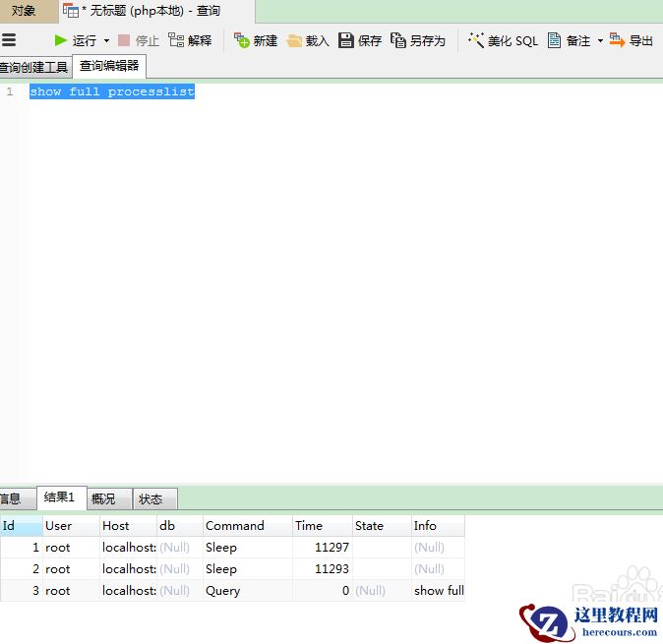The image size is (663, 644).
Task: Click the show full processlist SQL text
Action: (112, 91)
